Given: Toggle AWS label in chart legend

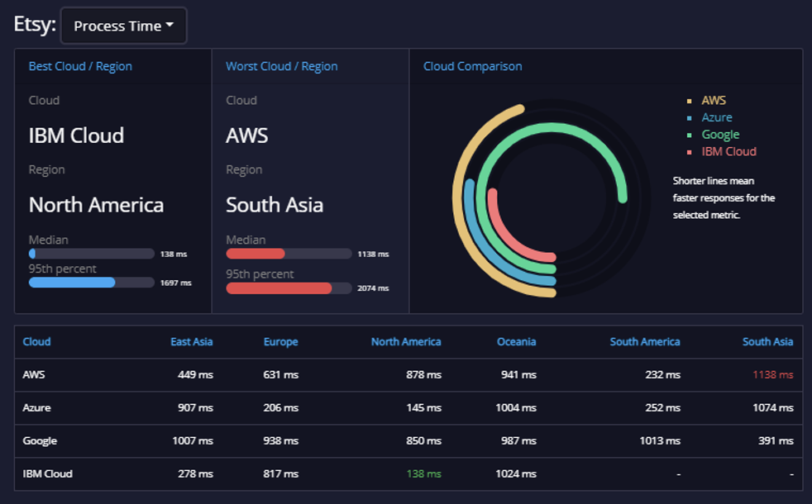Looking at the screenshot, I should click(714, 100).
